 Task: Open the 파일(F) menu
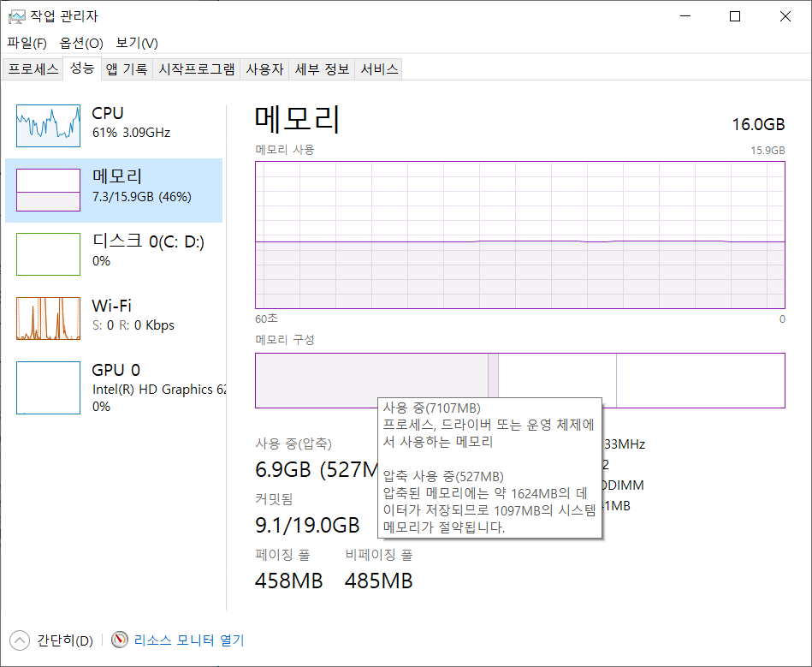click(27, 43)
